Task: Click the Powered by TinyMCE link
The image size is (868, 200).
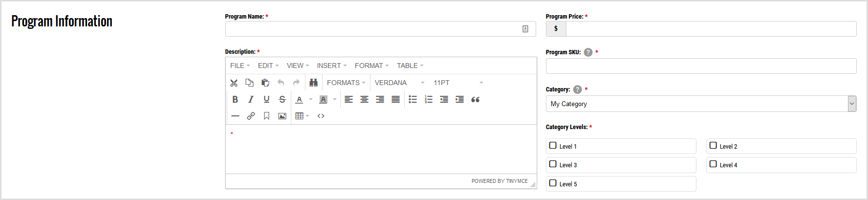Action: click(x=499, y=181)
